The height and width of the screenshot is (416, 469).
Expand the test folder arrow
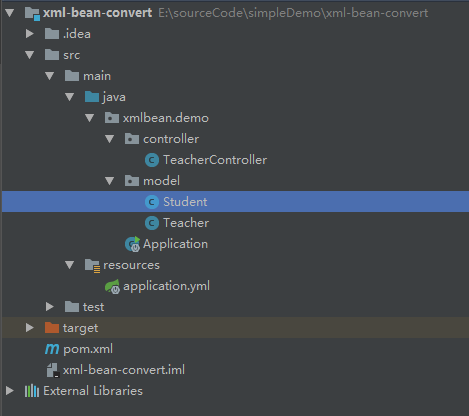pos(50,307)
